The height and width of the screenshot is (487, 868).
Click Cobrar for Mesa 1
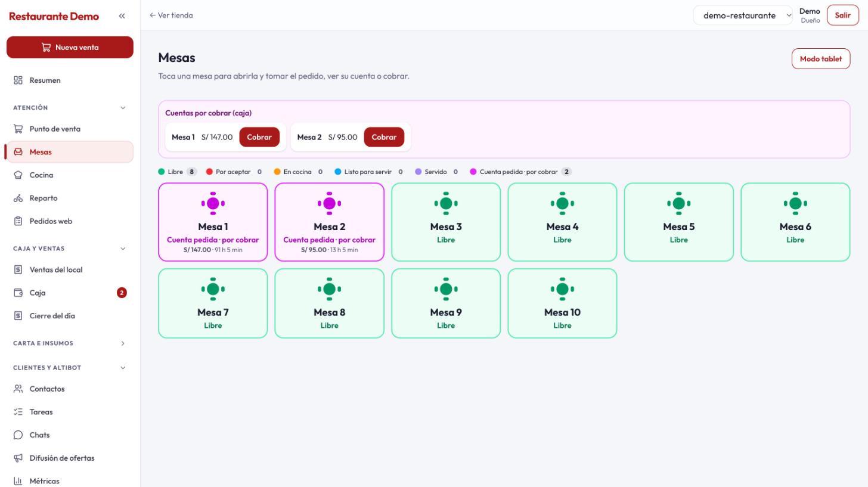coord(259,137)
